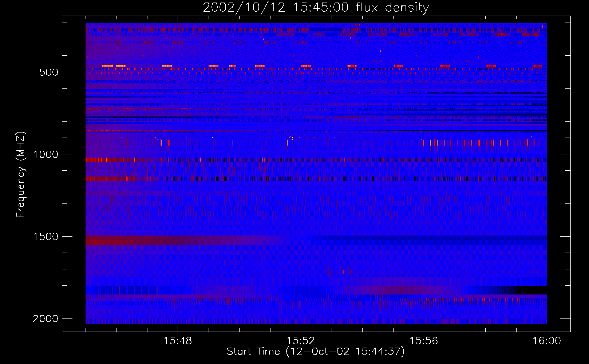Click the 'Frequency (MHZ)' vertical axis title

click(21, 175)
